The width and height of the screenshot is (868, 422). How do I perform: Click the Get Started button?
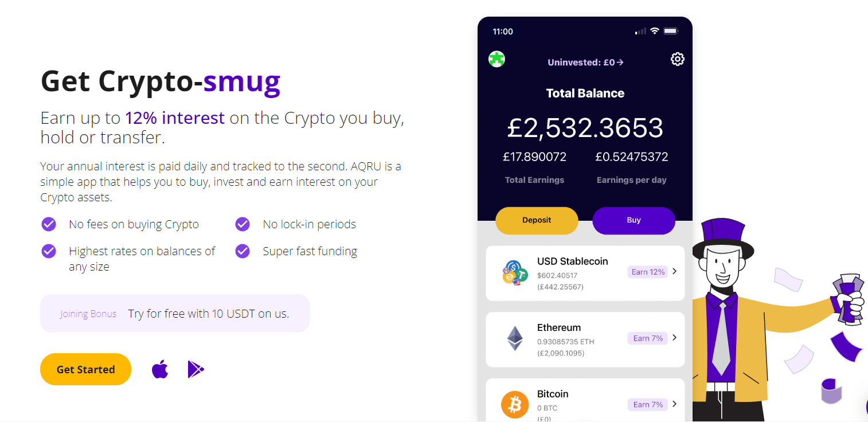click(x=85, y=369)
